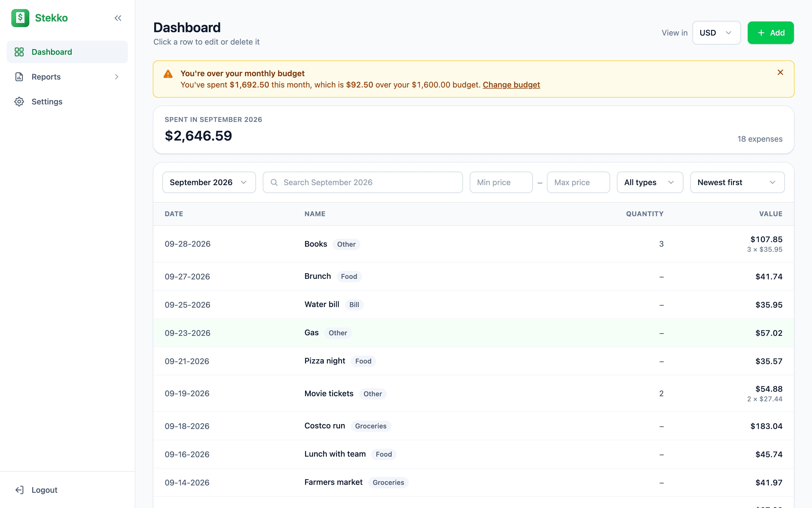Click into the Min price field

[x=501, y=182]
